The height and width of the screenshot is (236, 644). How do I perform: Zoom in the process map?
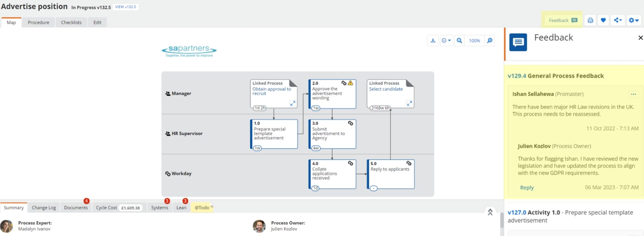pyautogui.click(x=490, y=41)
